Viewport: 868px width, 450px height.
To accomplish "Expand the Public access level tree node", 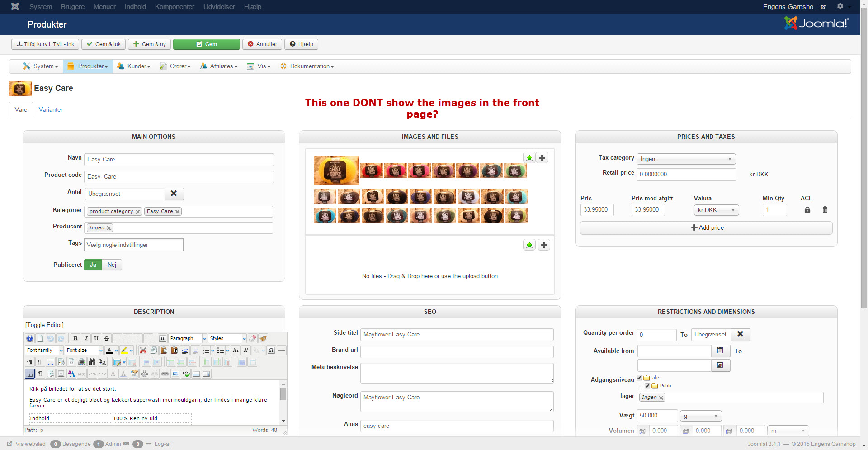I will 640,386.
